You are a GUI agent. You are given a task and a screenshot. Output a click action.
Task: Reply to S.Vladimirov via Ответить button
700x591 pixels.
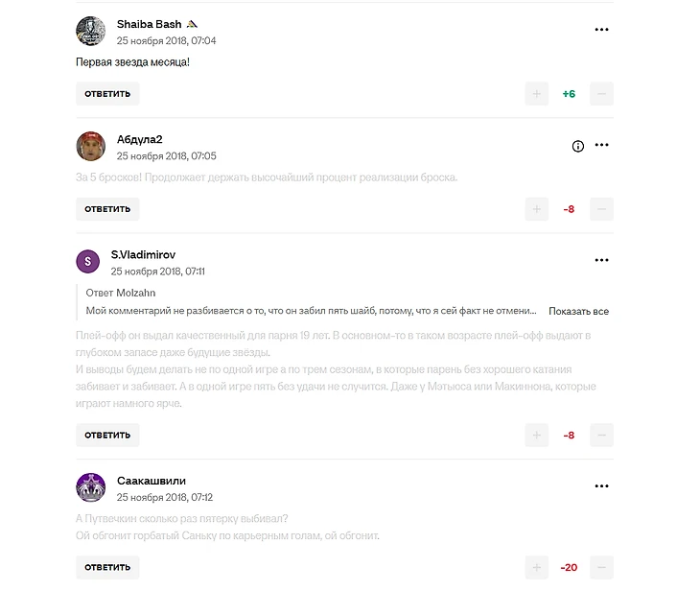107,436
